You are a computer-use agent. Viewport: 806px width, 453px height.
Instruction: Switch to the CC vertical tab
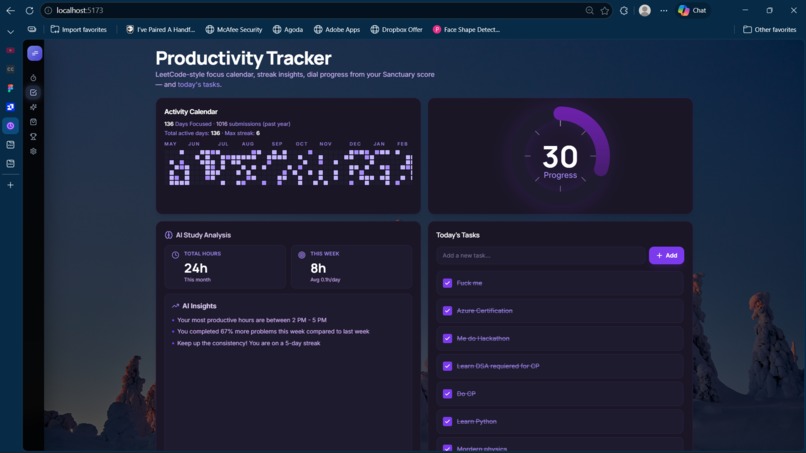pyautogui.click(x=10, y=69)
